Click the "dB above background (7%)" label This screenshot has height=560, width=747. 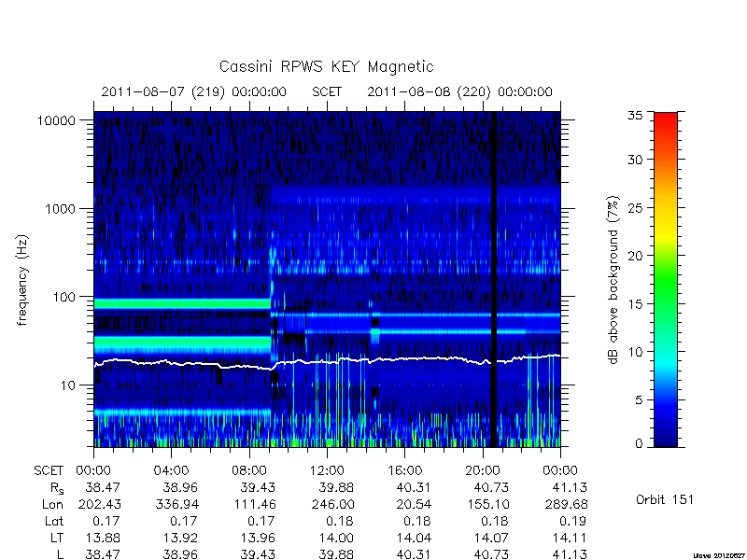614,280
